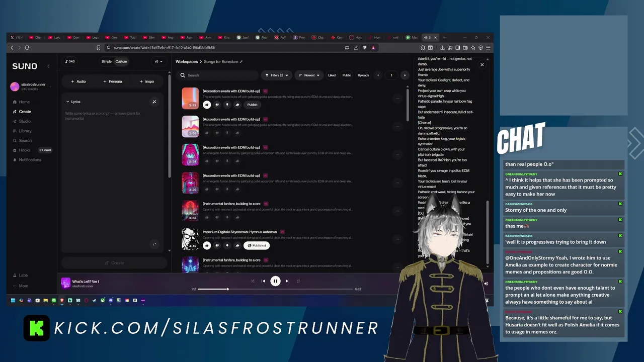
Task: Open more options for the 3:26 song
Action: 397,183
